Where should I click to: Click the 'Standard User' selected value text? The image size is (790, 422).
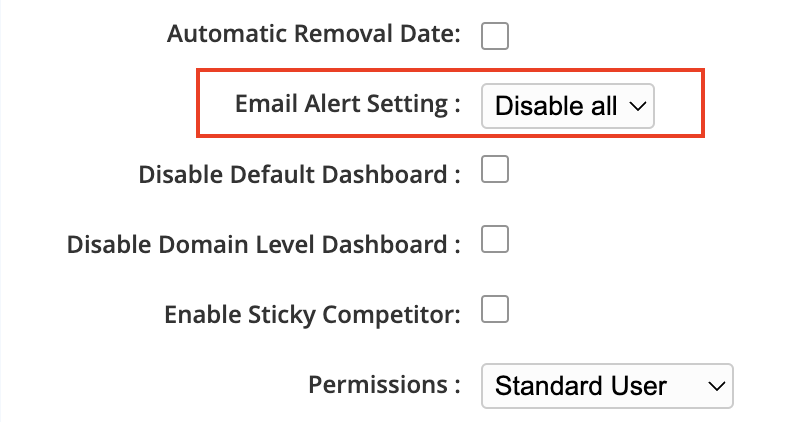(x=581, y=385)
